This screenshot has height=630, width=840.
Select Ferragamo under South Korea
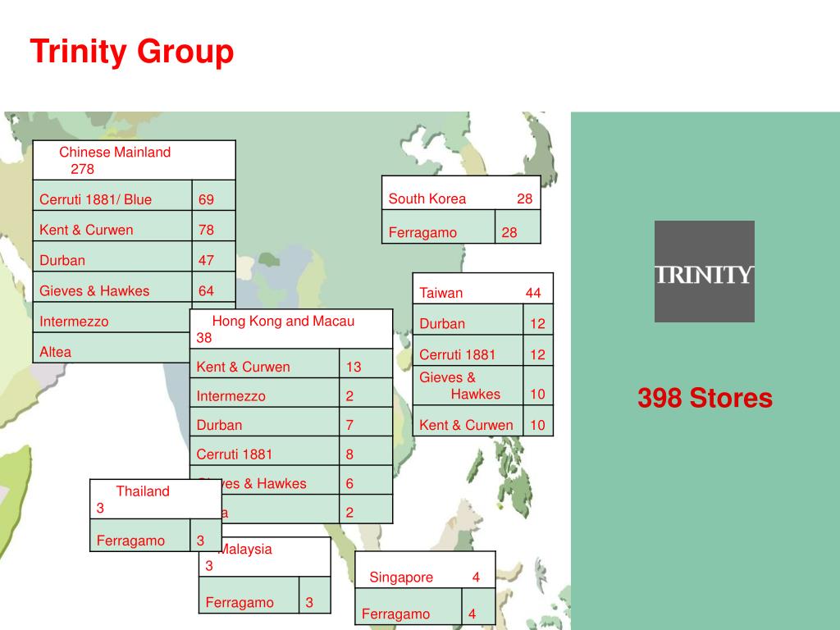[439, 226]
